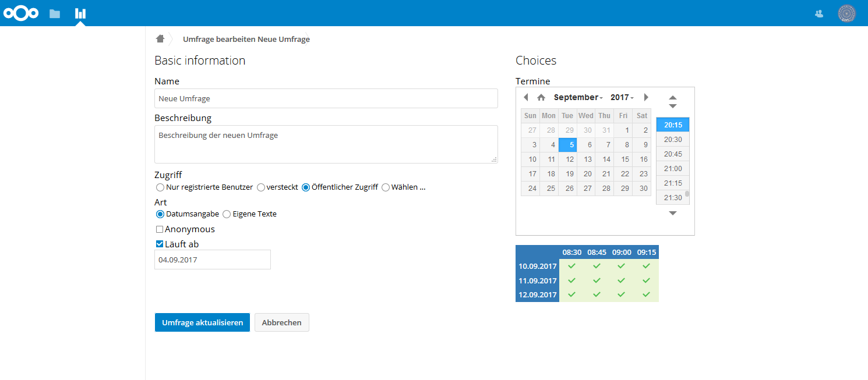
Task: Click the 09:00 column header
Action: tap(621, 252)
